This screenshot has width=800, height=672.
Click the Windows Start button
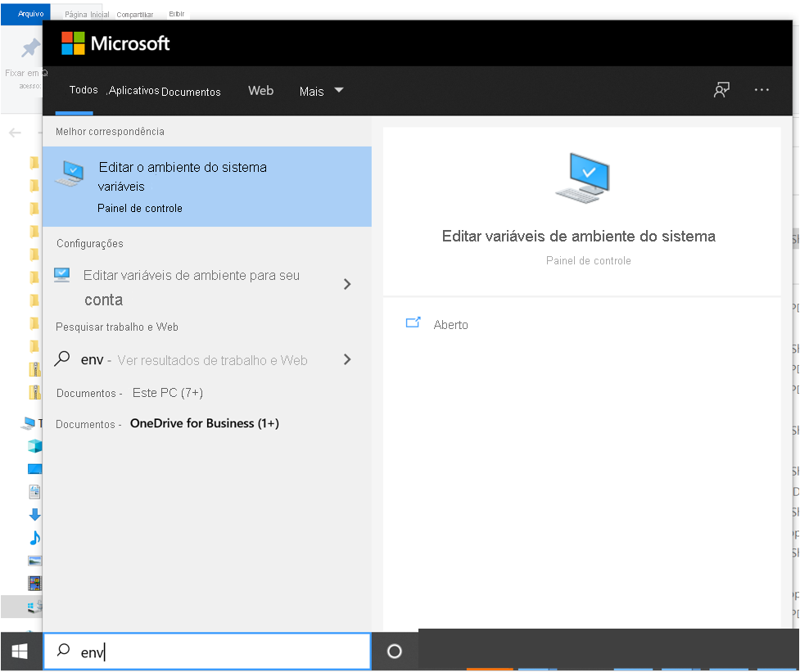tap(20, 650)
